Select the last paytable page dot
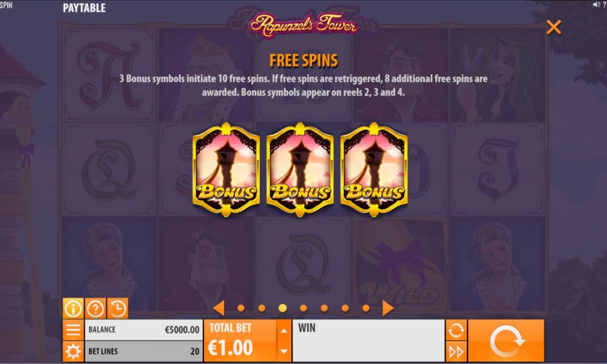The height and width of the screenshot is (364, 607). pyautogui.click(x=366, y=308)
